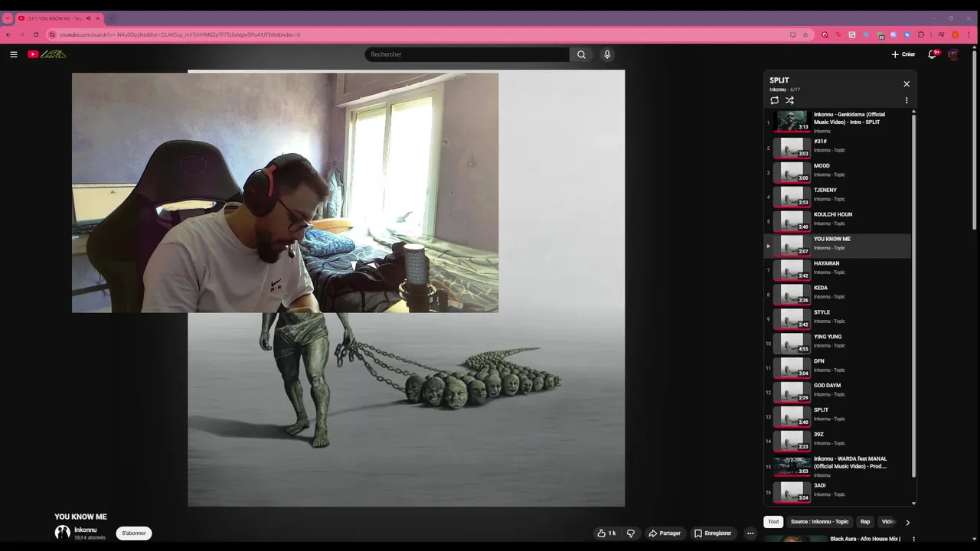Image resolution: width=980 pixels, height=551 pixels.
Task: Click the S'abonner button
Action: (x=134, y=533)
